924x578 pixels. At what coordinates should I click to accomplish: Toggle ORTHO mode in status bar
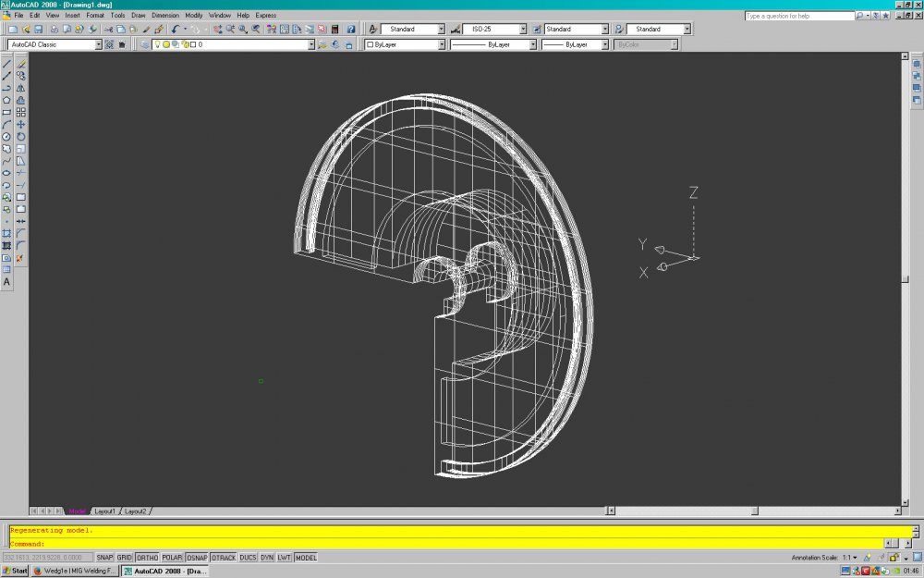click(x=147, y=558)
